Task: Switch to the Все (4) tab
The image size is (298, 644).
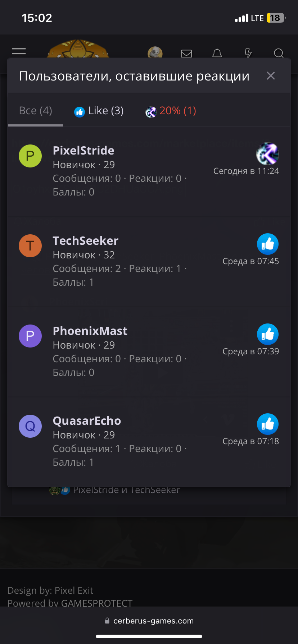Action: tap(36, 111)
